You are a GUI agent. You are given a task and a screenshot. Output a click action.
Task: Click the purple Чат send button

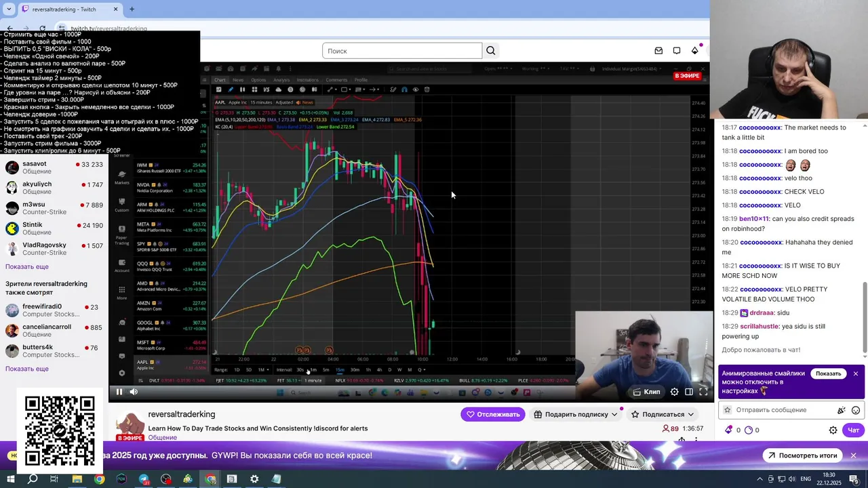pos(853,430)
